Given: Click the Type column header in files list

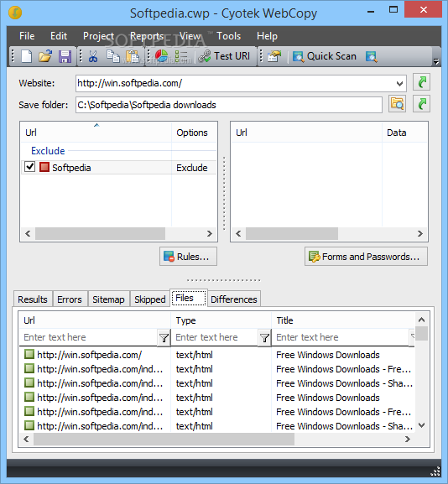Looking at the screenshot, I should click(221, 320).
